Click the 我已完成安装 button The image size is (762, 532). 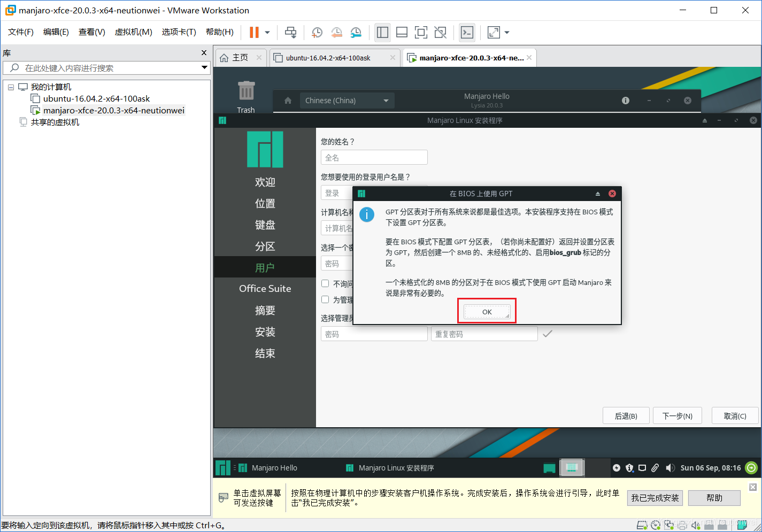click(x=655, y=498)
